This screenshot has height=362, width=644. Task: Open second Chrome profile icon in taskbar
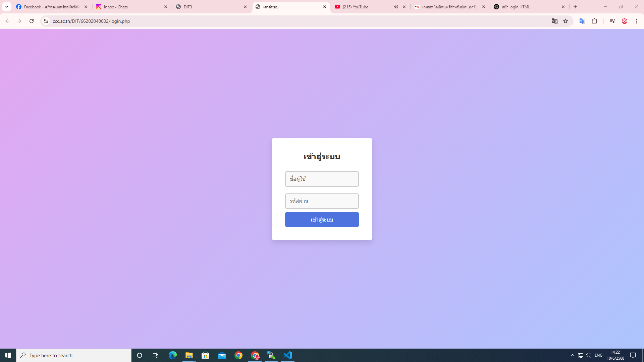coord(255,355)
